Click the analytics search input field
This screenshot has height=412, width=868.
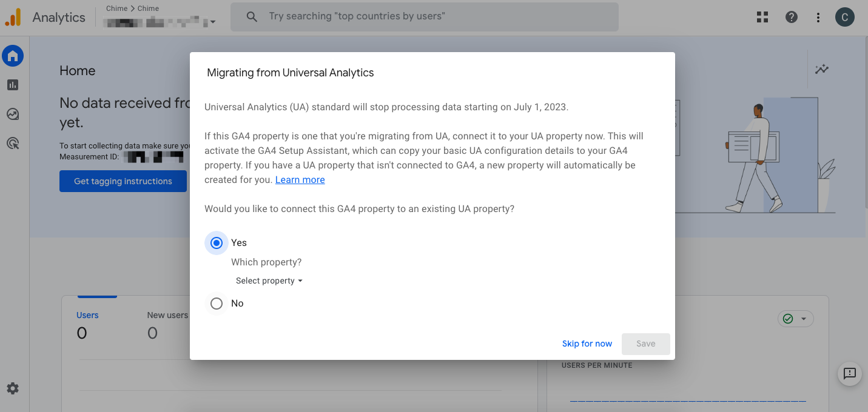[425, 17]
